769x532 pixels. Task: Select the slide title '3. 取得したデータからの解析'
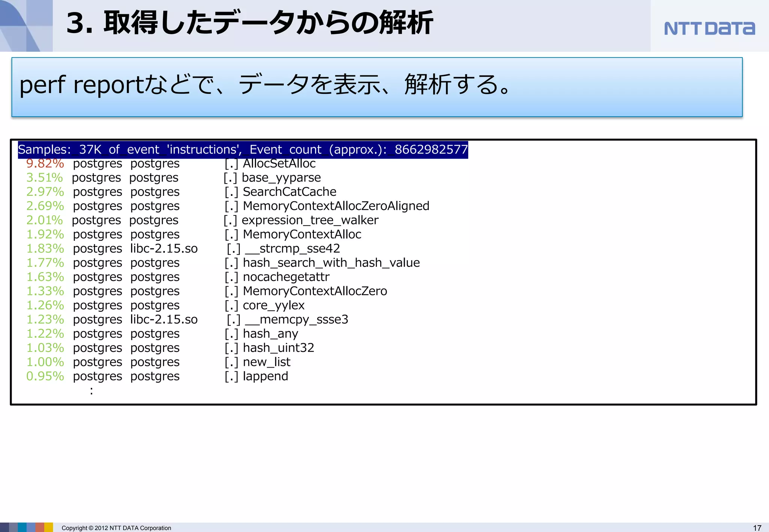point(250,23)
